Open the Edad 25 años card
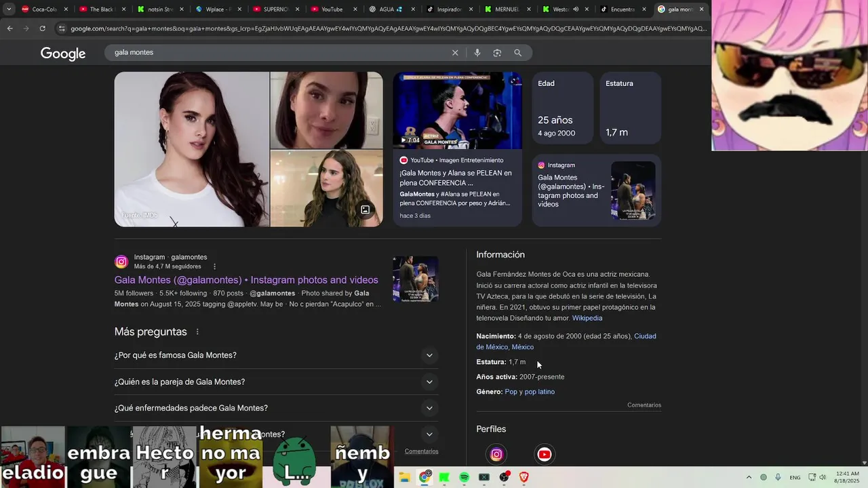The height and width of the screenshot is (488, 868). [562, 108]
